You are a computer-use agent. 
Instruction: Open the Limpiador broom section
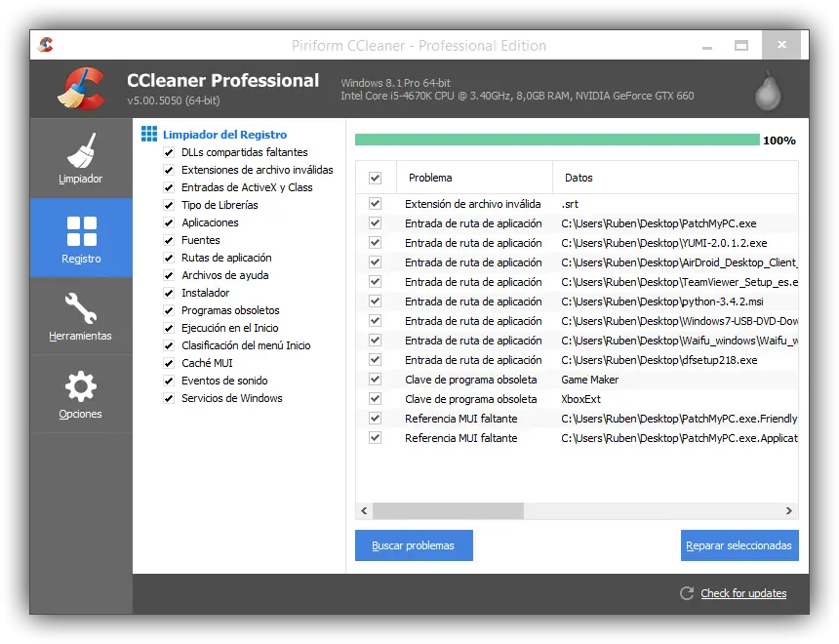click(x=81, y=158)
